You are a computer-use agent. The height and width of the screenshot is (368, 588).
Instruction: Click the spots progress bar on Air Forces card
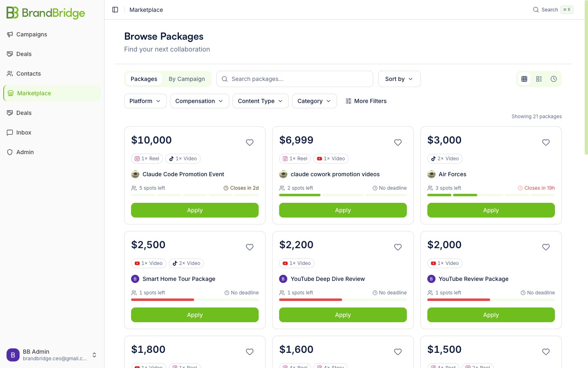[491, 195]
